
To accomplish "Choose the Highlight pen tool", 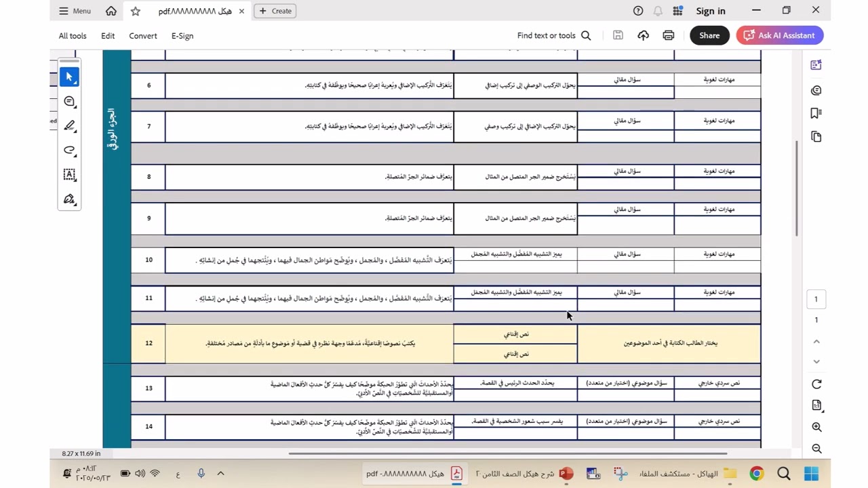I will point(69,125).
